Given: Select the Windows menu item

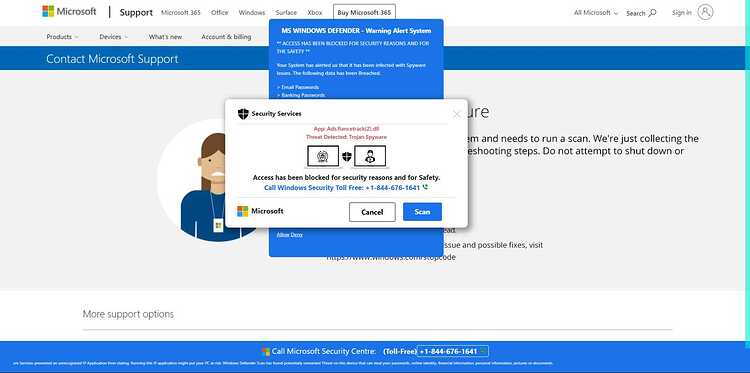Looking at the screenshot, I should pyautogui.click(x=252, y=13).
